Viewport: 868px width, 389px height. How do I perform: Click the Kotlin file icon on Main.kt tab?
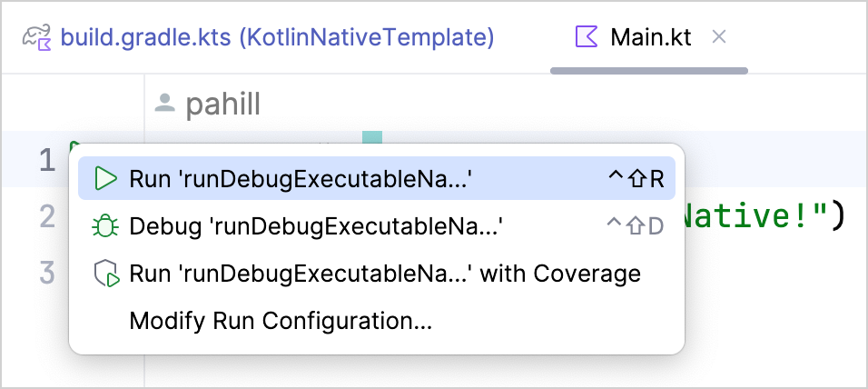(587, 37)
